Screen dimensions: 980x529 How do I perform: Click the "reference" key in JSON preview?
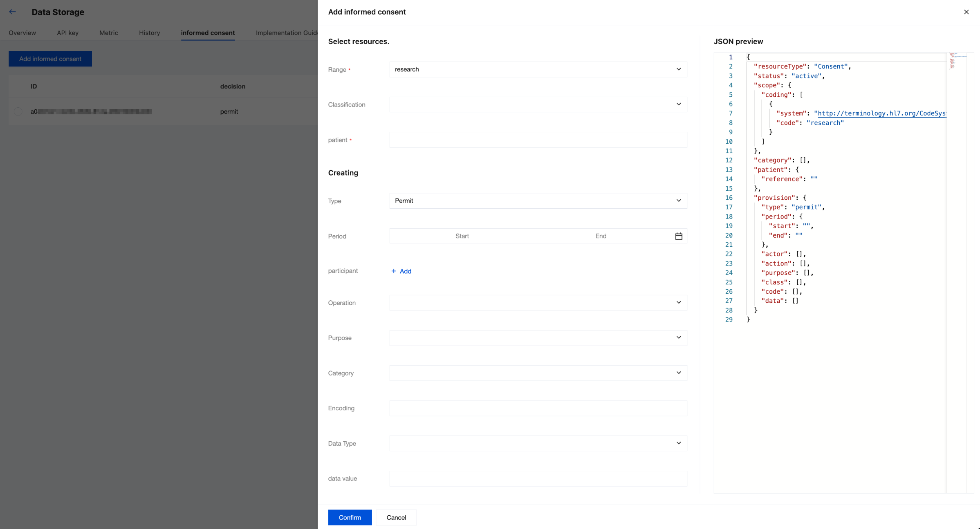[782, 179]
